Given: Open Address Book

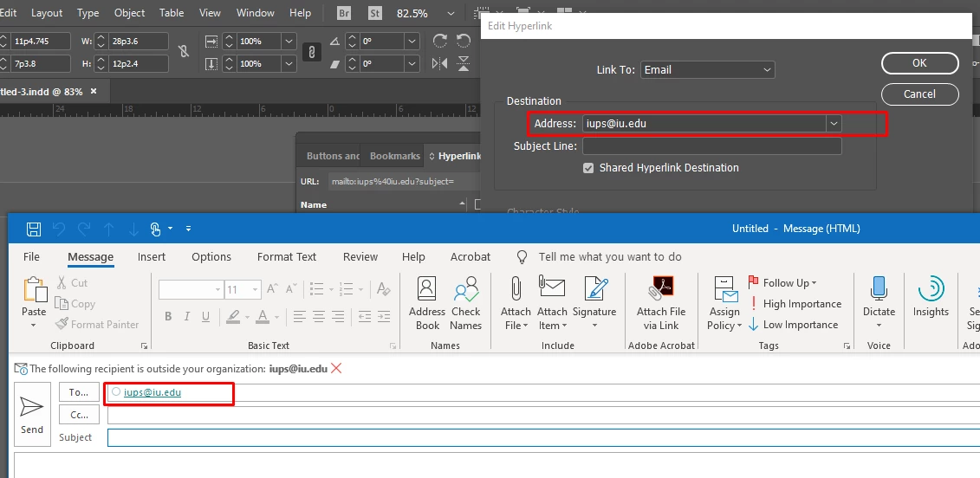Looking at the screenshot, I should [x=427, y=303].
